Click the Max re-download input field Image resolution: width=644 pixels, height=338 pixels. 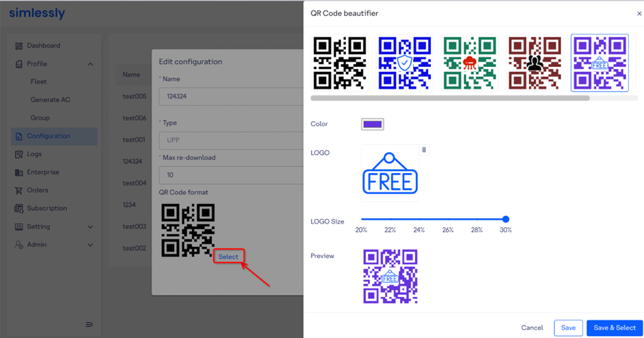pos(232,175)
